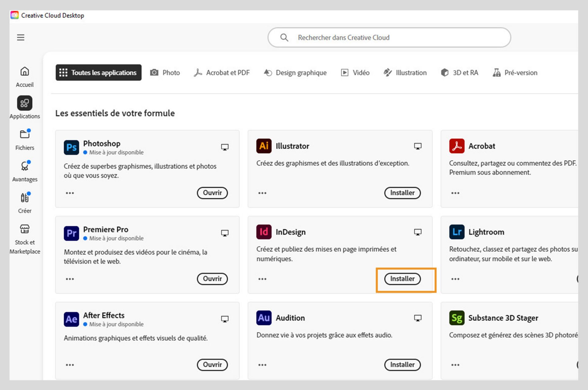Select the Pré-version tab
Image resolution: width=588 pixels, height=390 pixels.
pyautogui.click(x=515, y=73)
